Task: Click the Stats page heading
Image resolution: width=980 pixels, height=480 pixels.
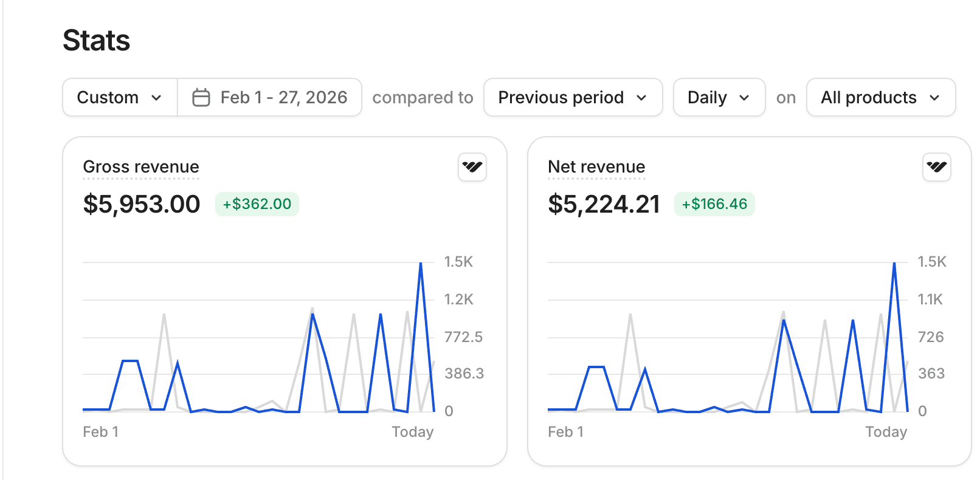Action: [97, 41]
